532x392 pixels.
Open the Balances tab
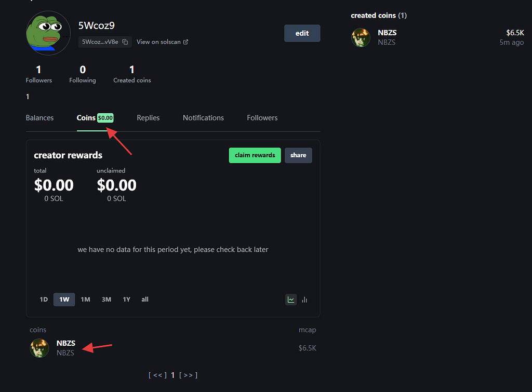[x=39, y=118]
